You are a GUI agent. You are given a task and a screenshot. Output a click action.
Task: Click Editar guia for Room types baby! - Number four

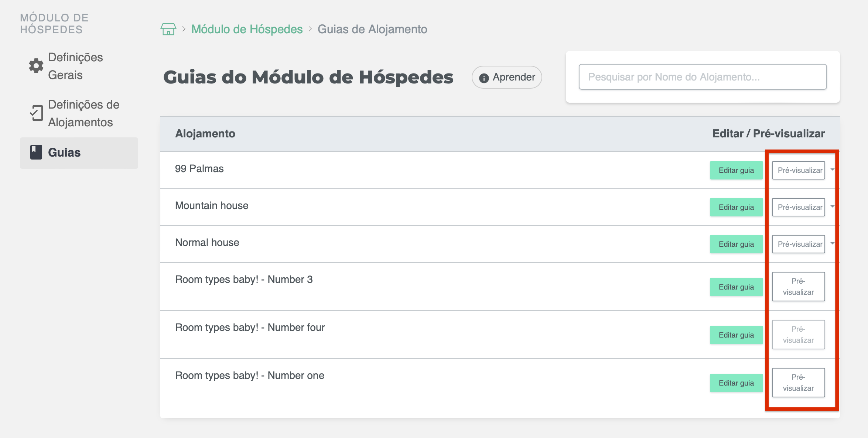(x=736, y=335)
